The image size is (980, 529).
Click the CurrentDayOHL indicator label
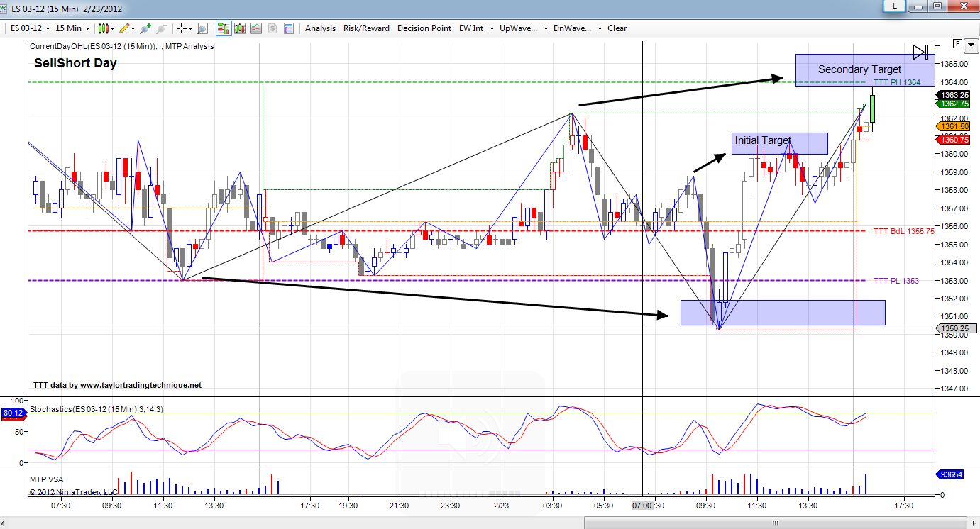pos(123,46)
